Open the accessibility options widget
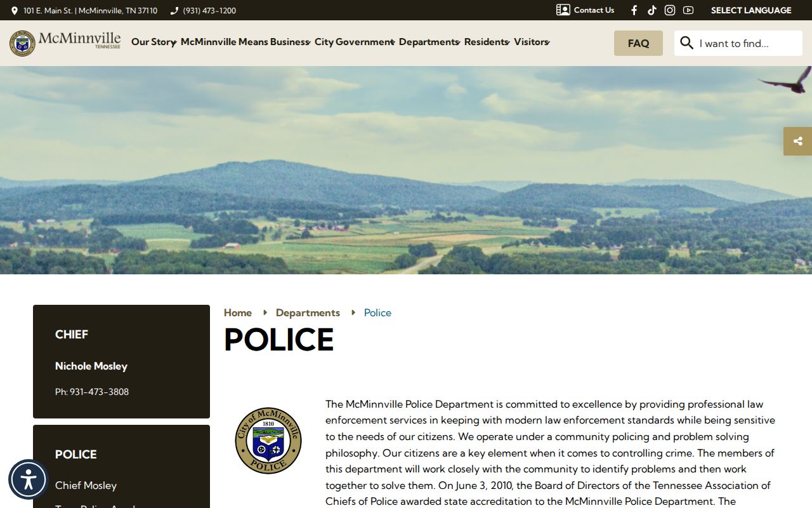The height and width of the screenshot is (508, 812). 29,479
